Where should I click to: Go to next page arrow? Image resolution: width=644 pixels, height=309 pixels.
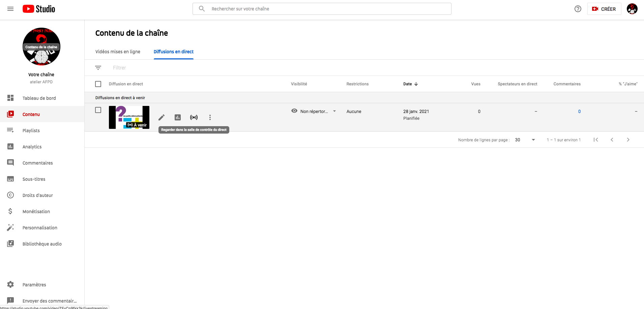coord(628,140)
